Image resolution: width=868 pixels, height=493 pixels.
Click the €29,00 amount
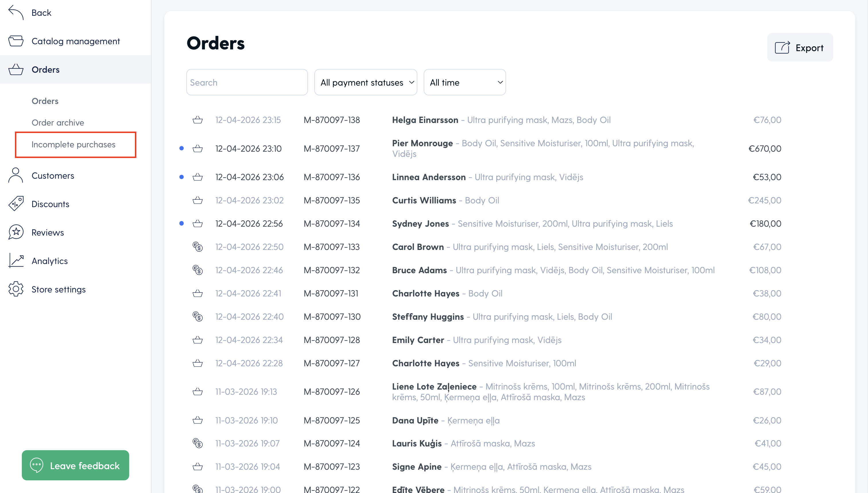coord(767,363)
